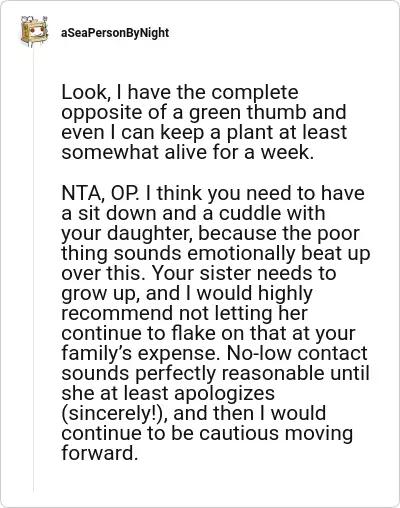This screenshot has height=508, width=400.
Task: Click the word "(sincerely!)" in the comment
Action: (x=112, y=413)
